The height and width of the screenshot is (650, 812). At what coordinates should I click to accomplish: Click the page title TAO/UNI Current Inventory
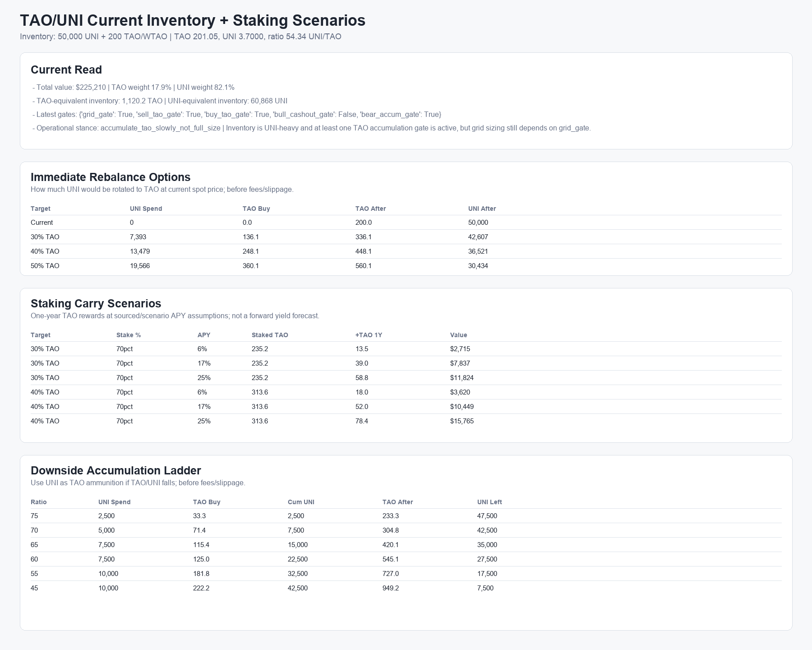click(193, 21)
